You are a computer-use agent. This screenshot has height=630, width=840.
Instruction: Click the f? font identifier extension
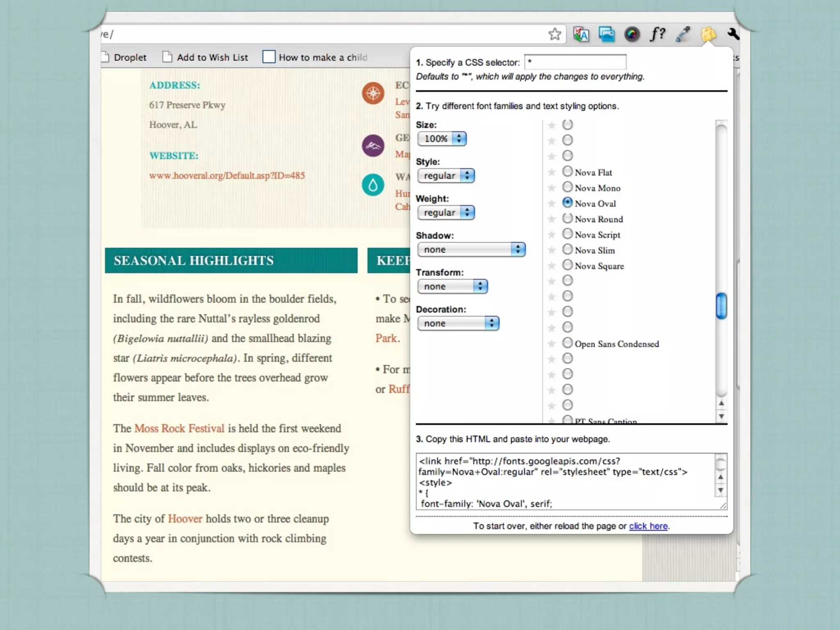tap(657, 34)
